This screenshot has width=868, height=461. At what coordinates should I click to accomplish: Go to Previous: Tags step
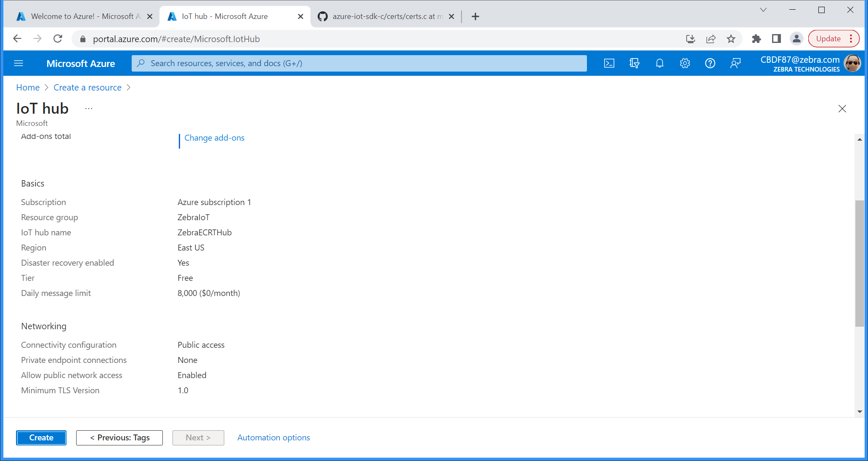pos(119,437)
